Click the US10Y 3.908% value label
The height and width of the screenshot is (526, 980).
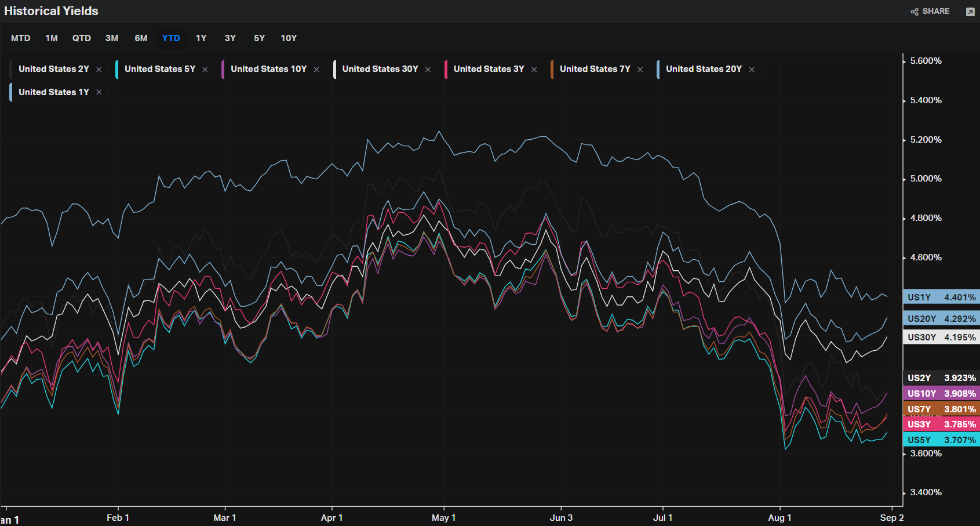[x=941, y=393]
